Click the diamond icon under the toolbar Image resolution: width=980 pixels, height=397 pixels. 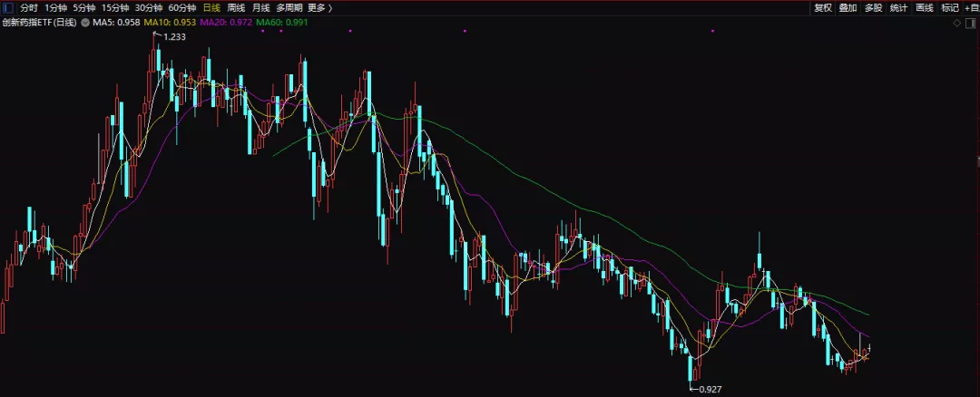pyautogui.click(x=957, y=24)
